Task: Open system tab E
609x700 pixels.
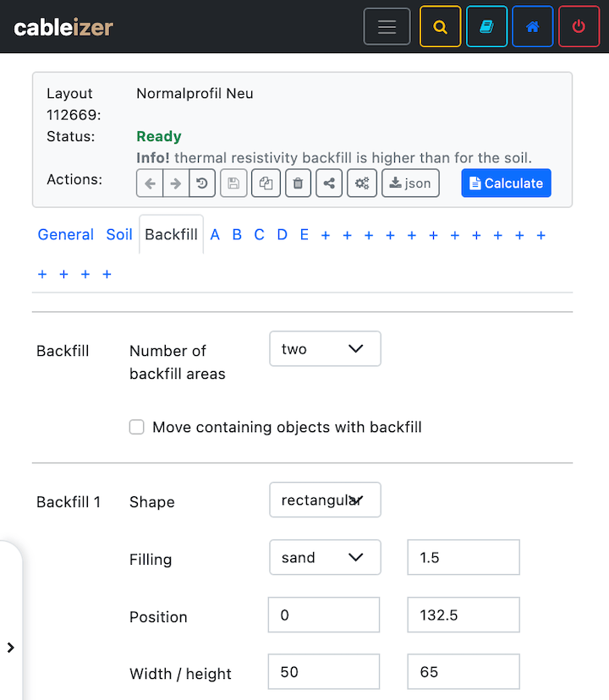Action: click(x=304, y=234)
